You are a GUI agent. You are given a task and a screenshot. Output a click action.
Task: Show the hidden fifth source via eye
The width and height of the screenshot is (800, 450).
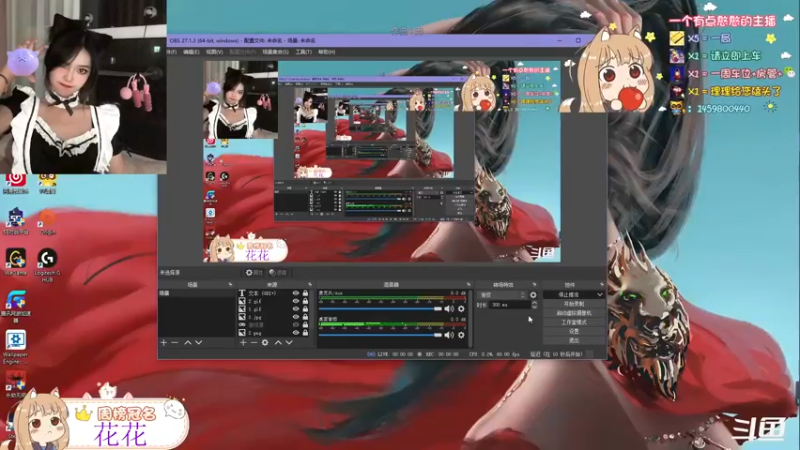(x=295, y=324)
